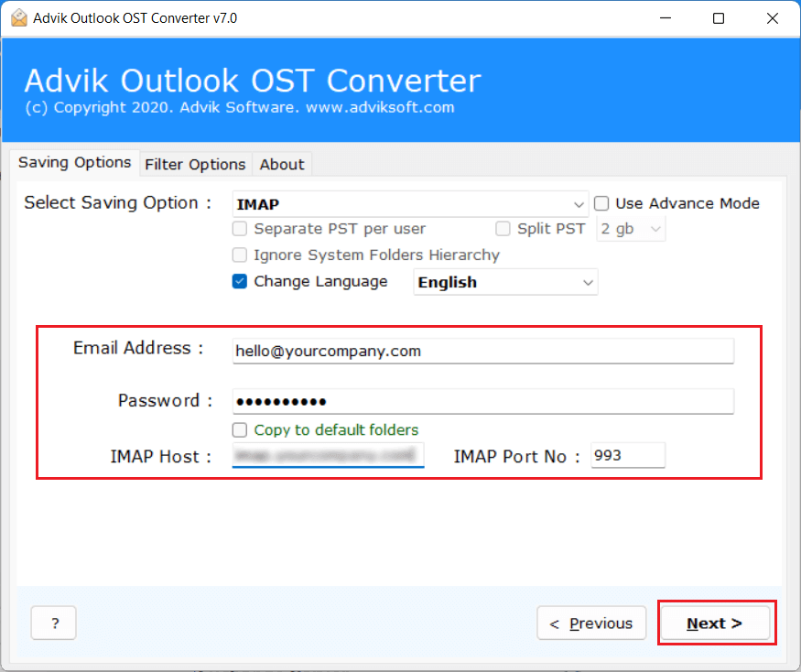Screen dimensions: 801x672
Task: Enable the Split PST option
Action: 503,229
